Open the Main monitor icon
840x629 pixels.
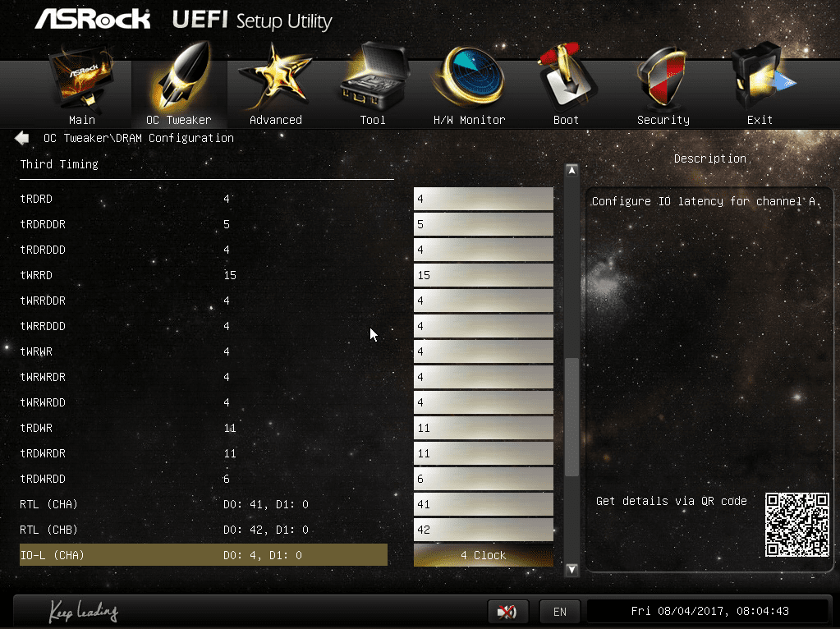(82, 78)
